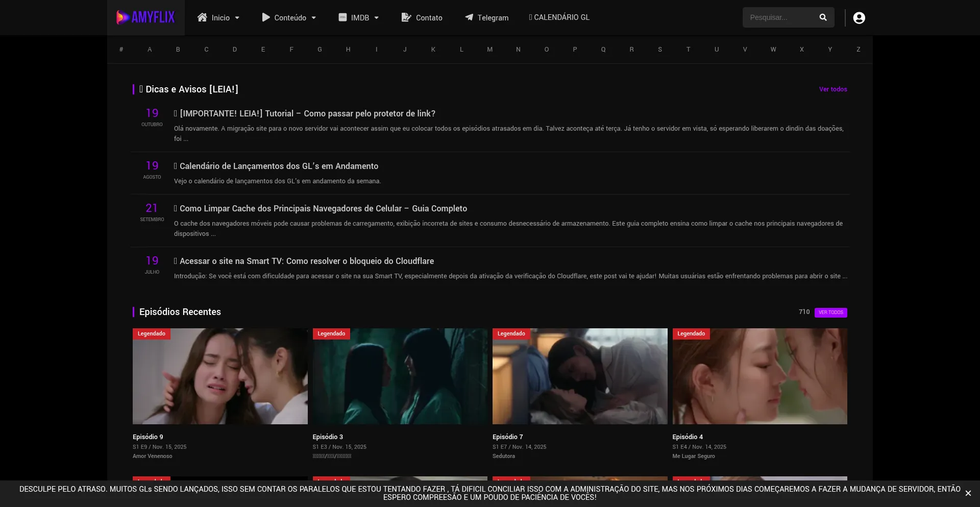Open the CALENDÁRIO GL menu item

559,17
